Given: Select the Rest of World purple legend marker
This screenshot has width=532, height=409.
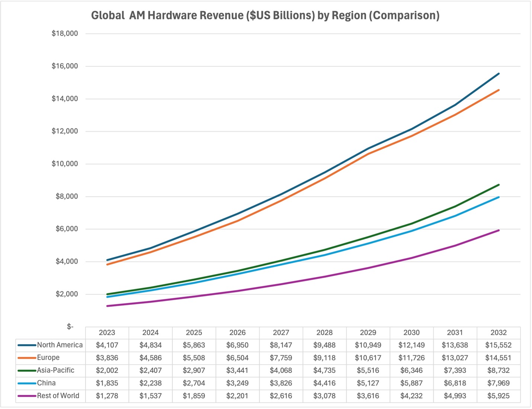Looking at the screenshot, I should coord(27,396).
